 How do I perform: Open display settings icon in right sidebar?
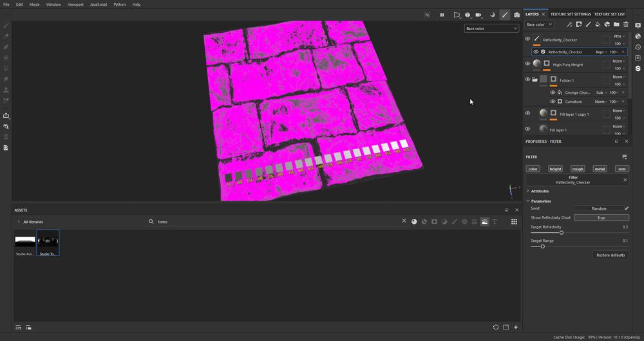pyautogui.click(x=638, y=26)
